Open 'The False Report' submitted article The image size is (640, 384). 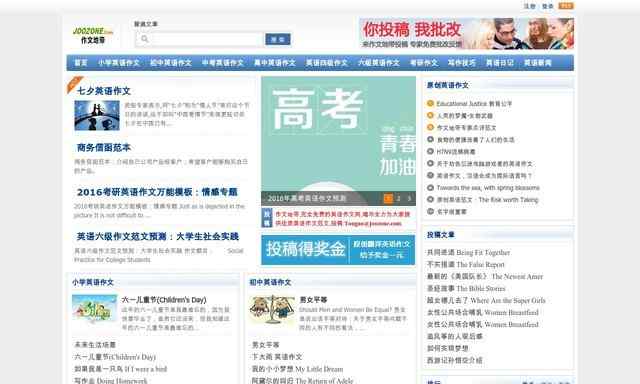tap(466, 264)
